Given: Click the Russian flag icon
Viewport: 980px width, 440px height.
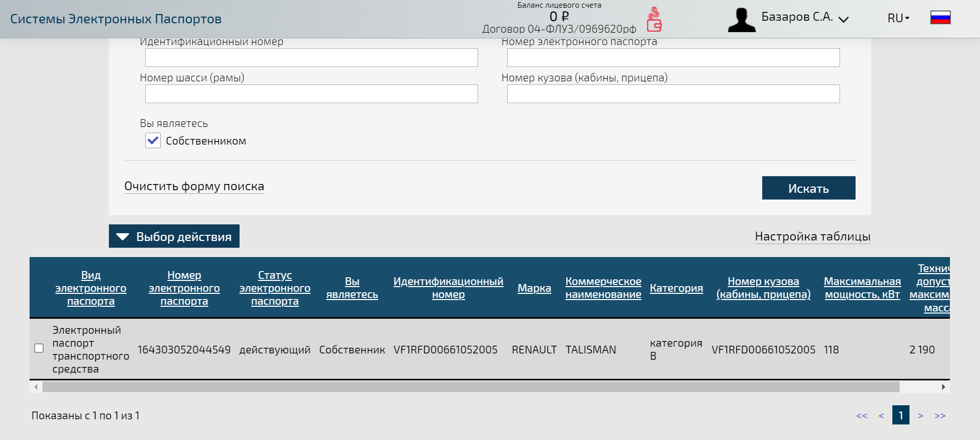Looking at the screenshot, I should [940, 18].
